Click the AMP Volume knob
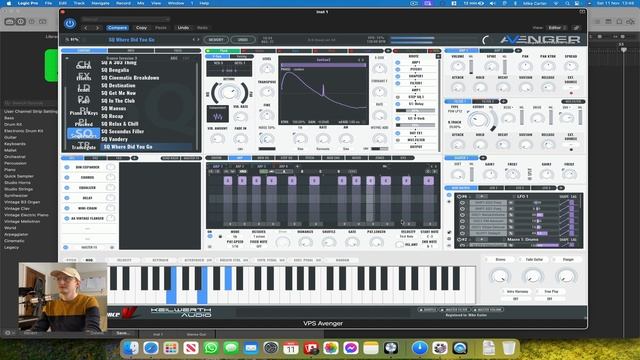The height and width of the screenshot is (360, 640). tap(458, 66)
